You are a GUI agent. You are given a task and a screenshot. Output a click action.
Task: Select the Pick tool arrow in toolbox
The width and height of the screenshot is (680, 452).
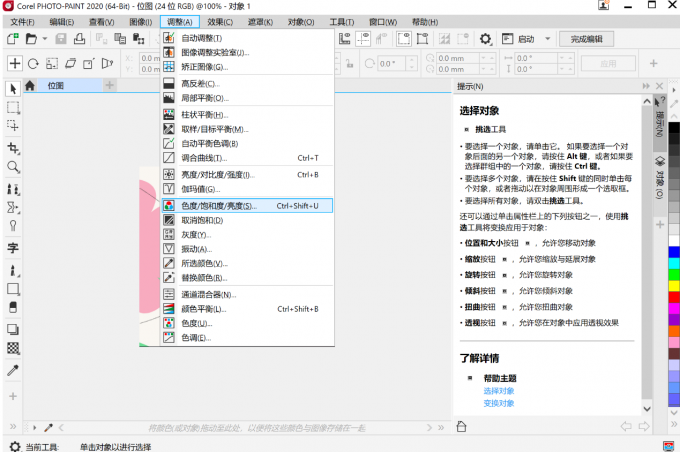[13, 88]
